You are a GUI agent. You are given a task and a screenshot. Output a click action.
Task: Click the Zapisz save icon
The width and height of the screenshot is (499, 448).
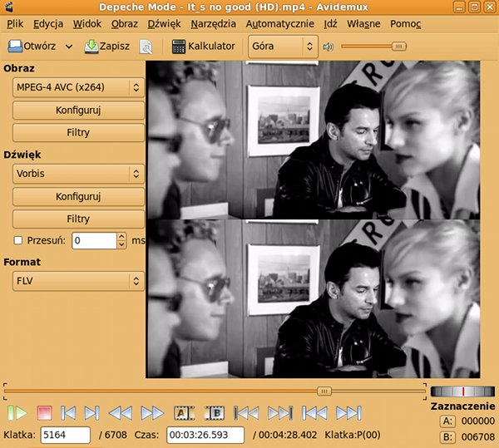[91, 47]
